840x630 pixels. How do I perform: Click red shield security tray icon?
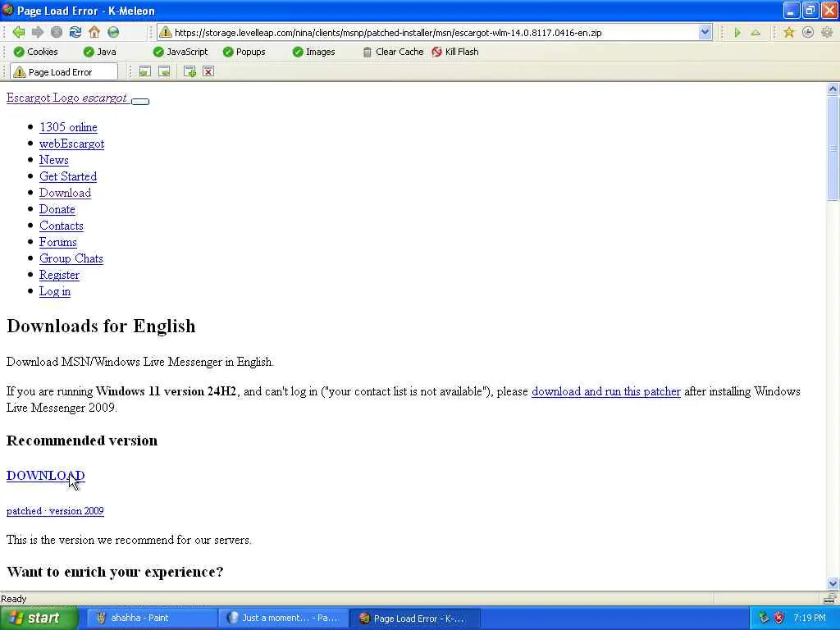(x=779, y=618)
